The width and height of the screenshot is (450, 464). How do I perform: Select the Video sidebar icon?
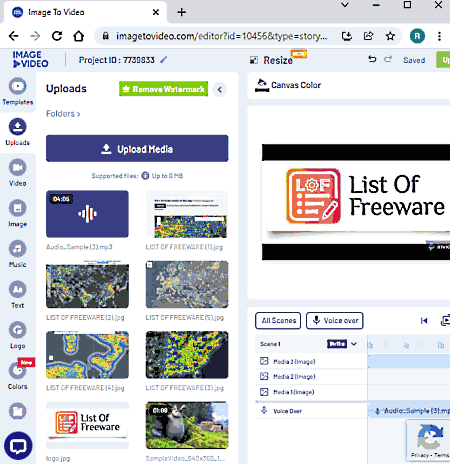(x=17, y=173)
